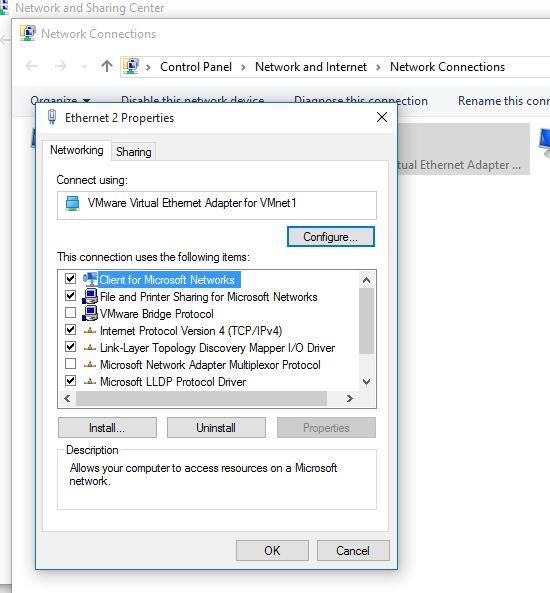Click the items list scroll down arrow
The height and width of the screenshot is (593, 550).
pyautogui.click(x=366, y=382)
